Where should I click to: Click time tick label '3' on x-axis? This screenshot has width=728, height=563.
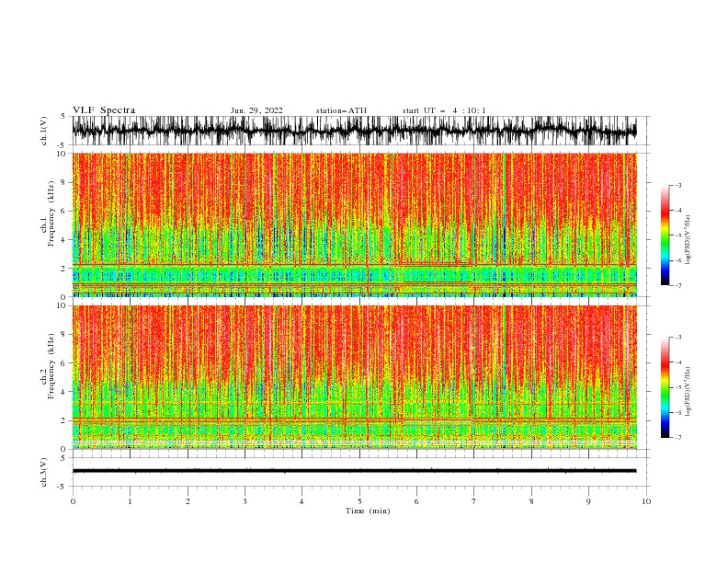coord(245,501)
